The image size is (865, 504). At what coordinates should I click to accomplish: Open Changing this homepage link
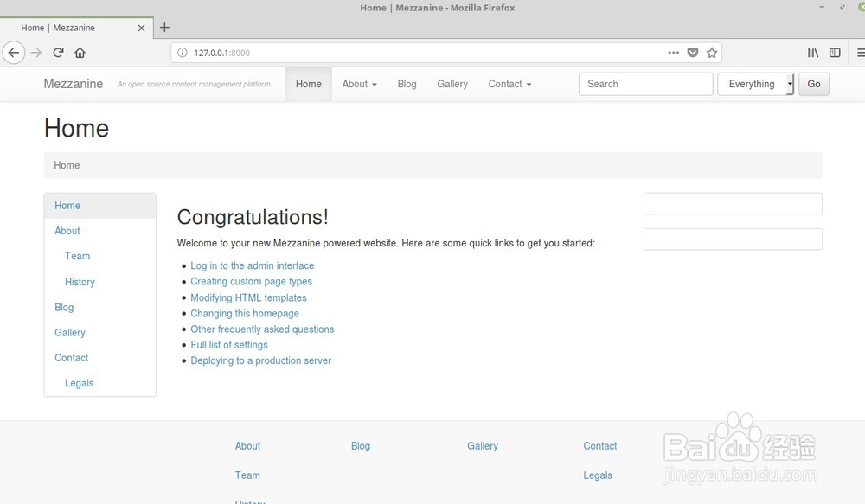pyautogui.click(x=245, y=313)
